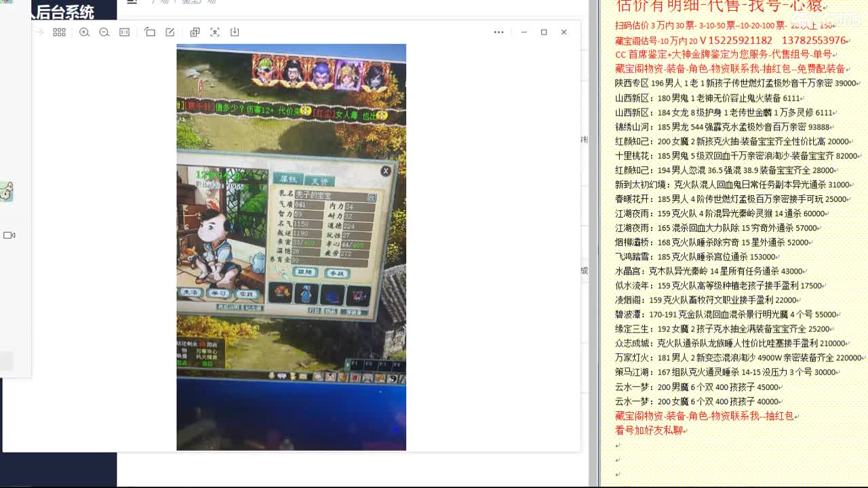
Task: Zoom in on the viewed image
Action: click(84, 32)
